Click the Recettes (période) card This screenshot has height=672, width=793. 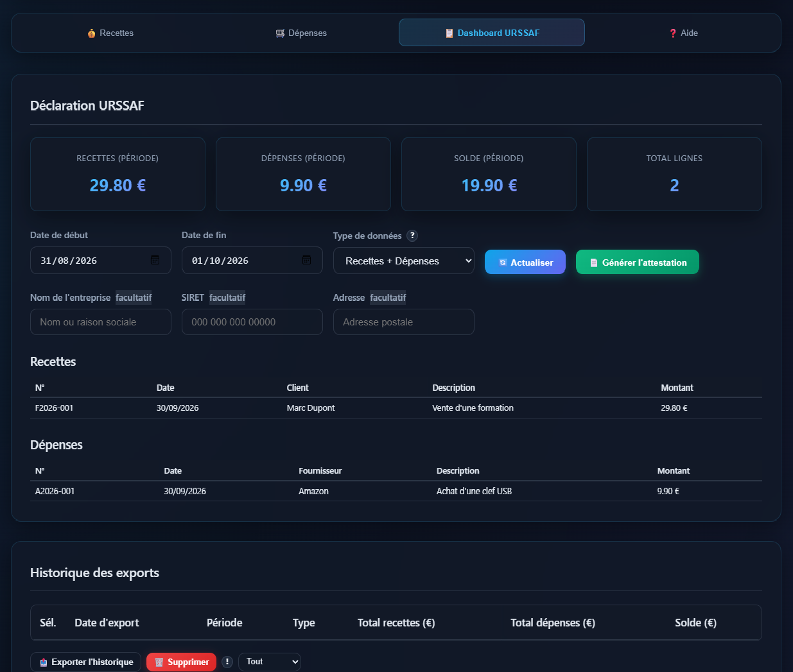click(118, 174)
